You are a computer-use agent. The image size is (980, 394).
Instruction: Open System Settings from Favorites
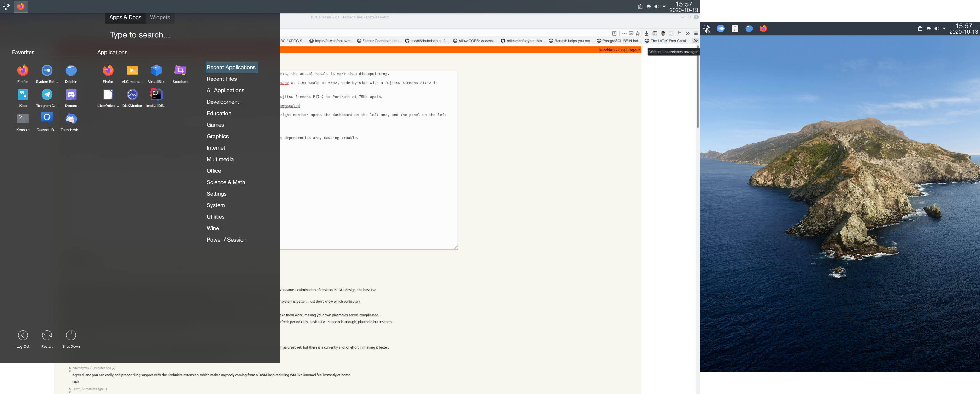pyautogui.click(x=47, y=74)
